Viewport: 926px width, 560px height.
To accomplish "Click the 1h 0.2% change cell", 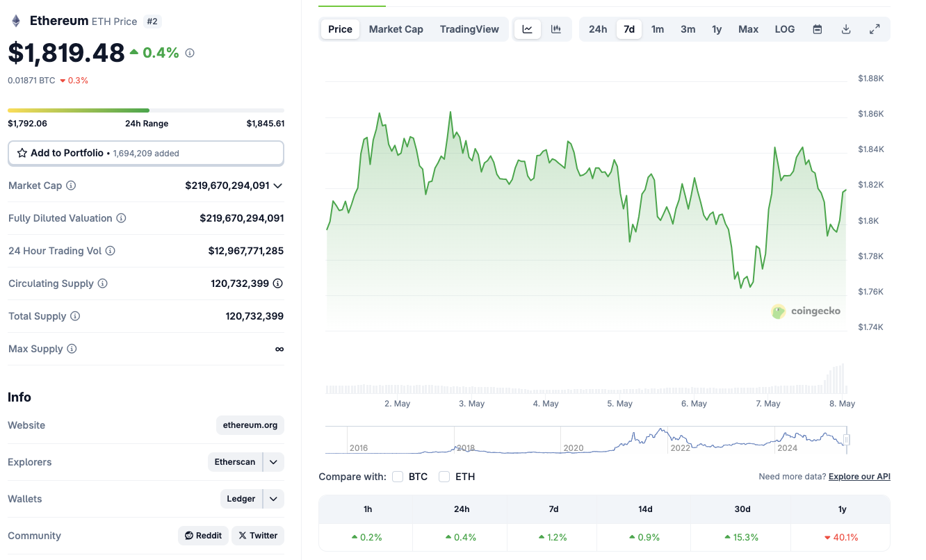I will [367, 537].
